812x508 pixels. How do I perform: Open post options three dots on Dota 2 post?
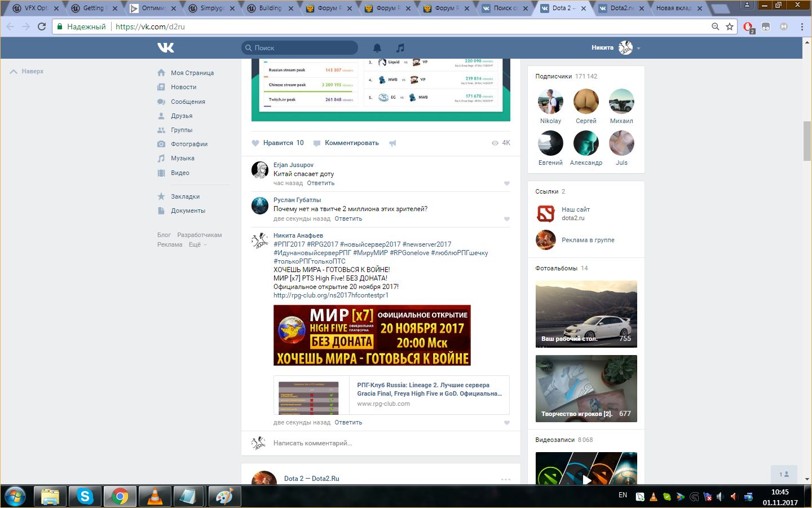(506, 479)
